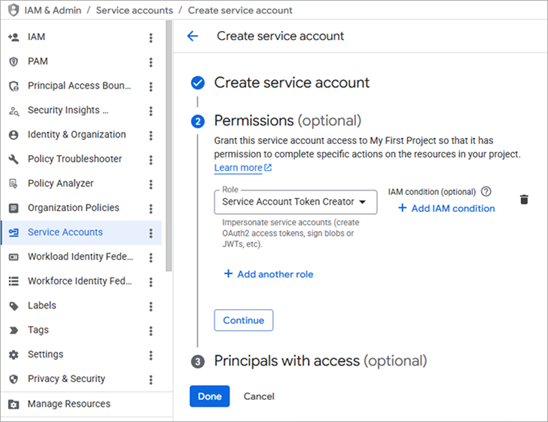Click the Continue button

coord(244,320)
